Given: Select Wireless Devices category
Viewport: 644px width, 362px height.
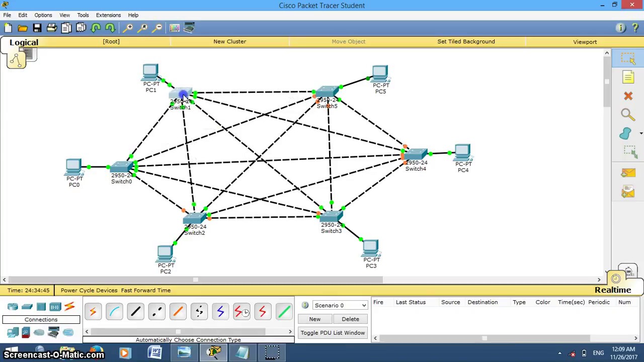Looking at the screenshot, I should (x=55, y=306).
